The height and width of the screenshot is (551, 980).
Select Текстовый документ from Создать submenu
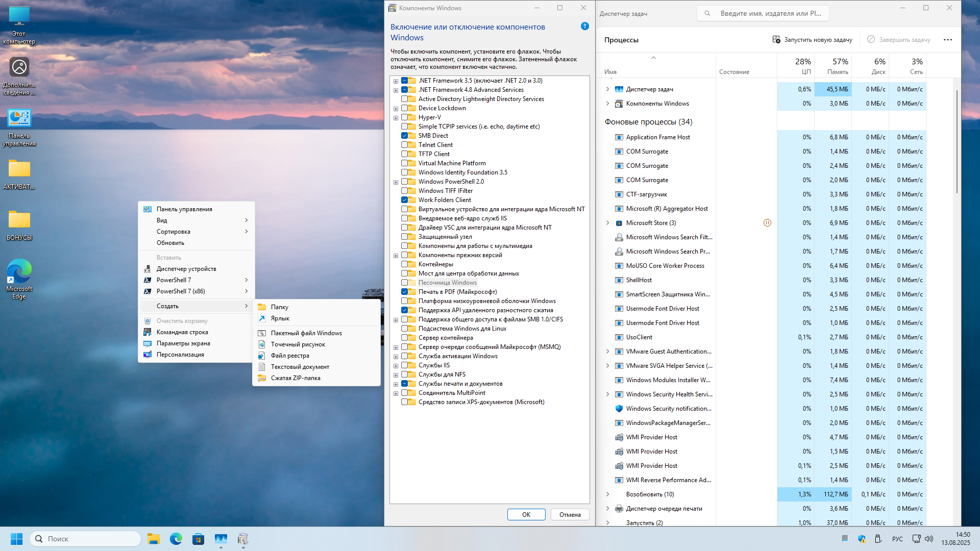click(316, 367)
